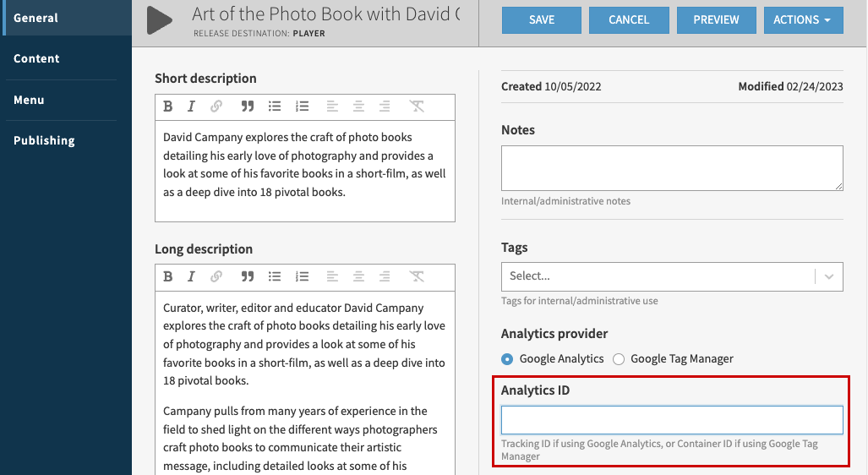
Task: Click the Notes textarea resize handle
Action: point(838,187)
